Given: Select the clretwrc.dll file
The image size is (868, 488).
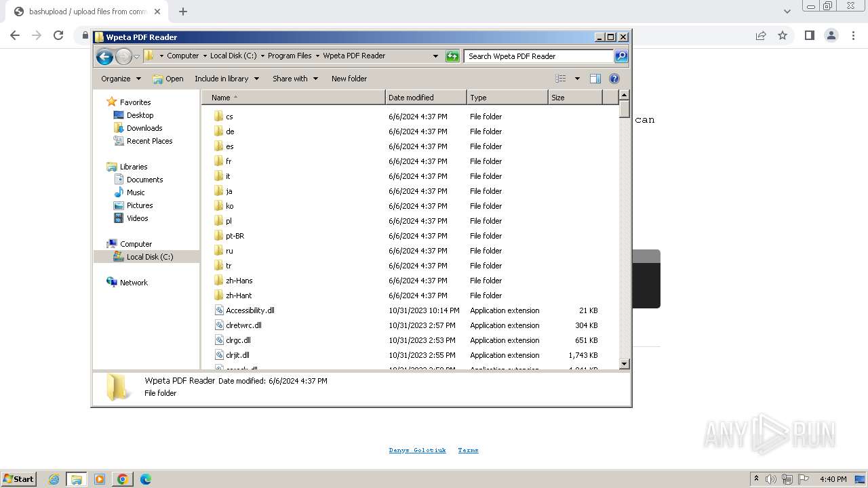Looking at the screenshot, I should (x=243, y=325).
